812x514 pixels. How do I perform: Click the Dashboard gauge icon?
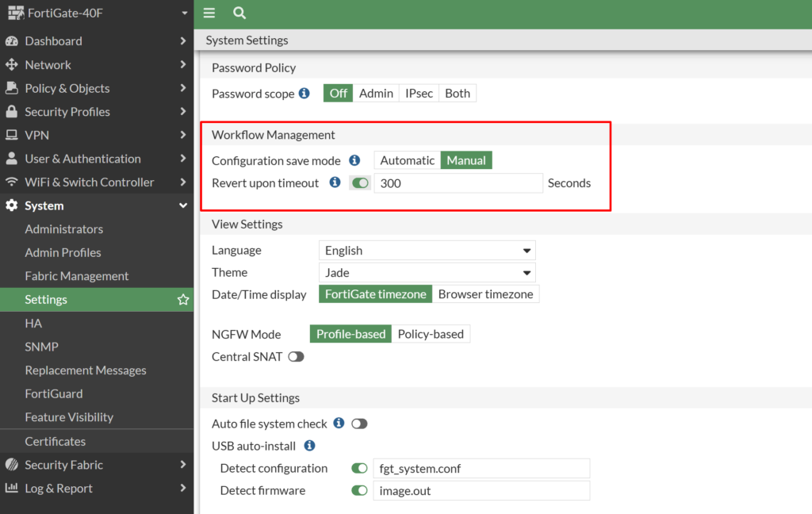(x=11, y=41)
